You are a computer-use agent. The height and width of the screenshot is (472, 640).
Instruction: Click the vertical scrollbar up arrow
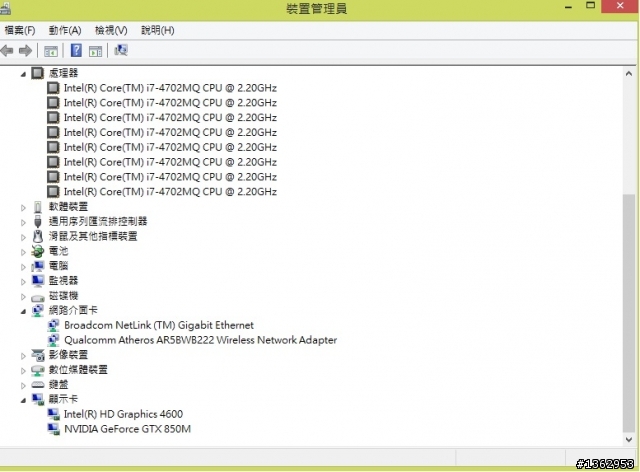pos(629,74)
